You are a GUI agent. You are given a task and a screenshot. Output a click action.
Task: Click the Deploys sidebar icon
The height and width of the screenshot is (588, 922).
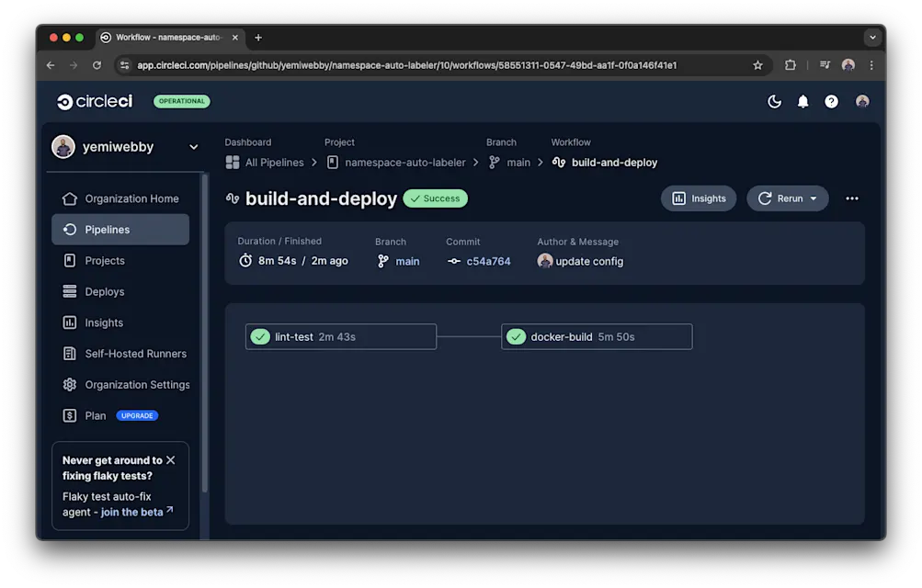coord(69,291)
